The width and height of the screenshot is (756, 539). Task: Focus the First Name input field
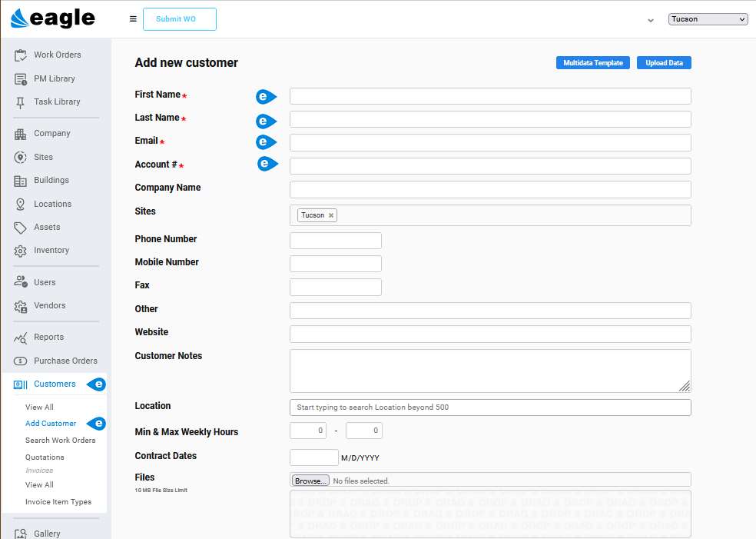click(x=490, y=96)
